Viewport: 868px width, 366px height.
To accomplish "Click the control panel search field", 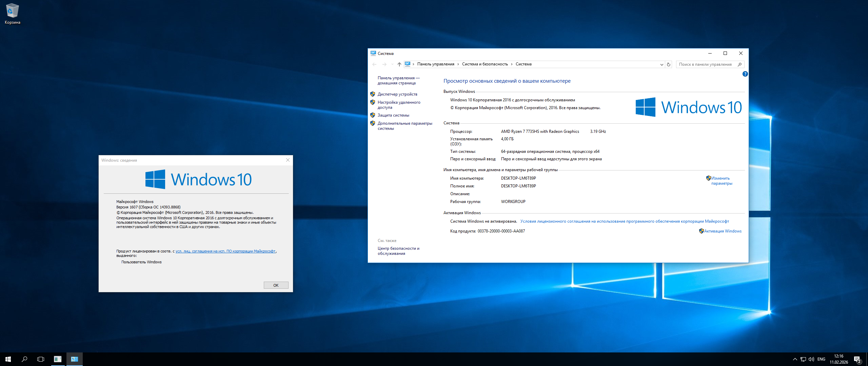I will 706,64.
